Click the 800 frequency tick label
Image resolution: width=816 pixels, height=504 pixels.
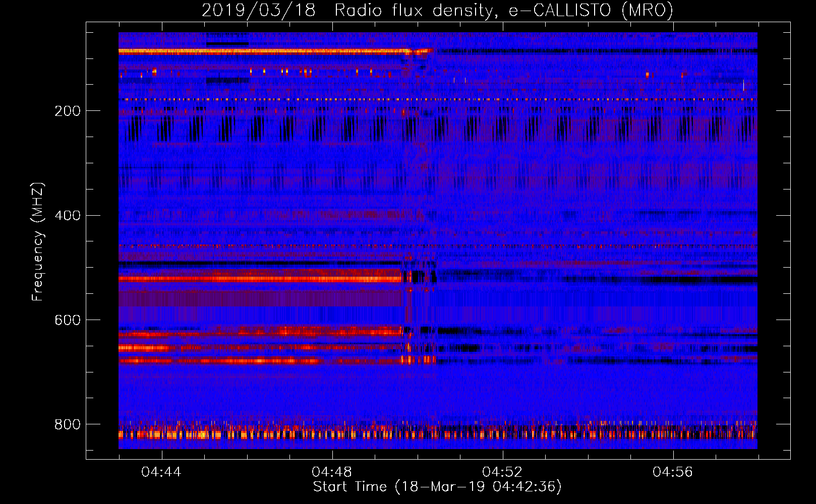click(68, 425)
